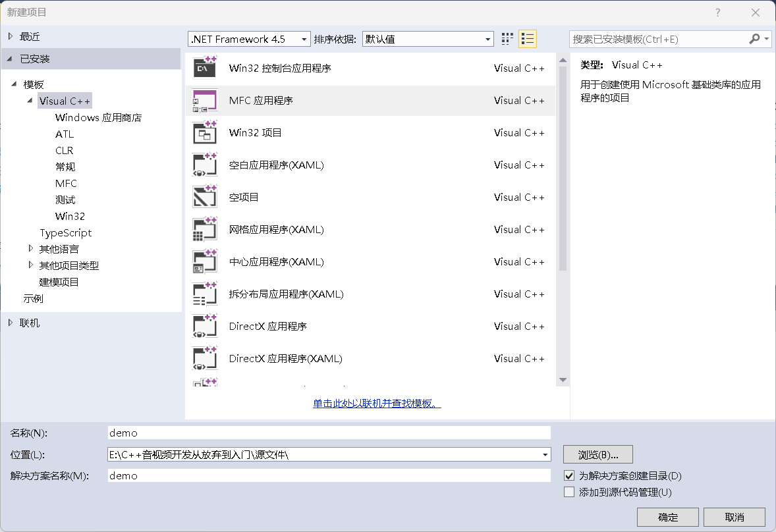Click the 浏览(B)... button
This screenshot has height=532, width=776.
click(598, 454)
